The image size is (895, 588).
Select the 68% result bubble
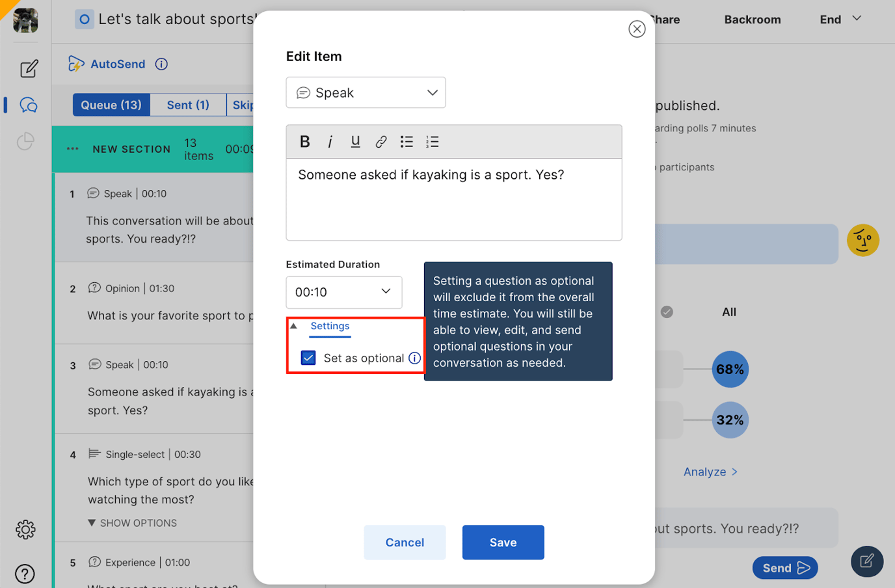[x=730, y=369]
